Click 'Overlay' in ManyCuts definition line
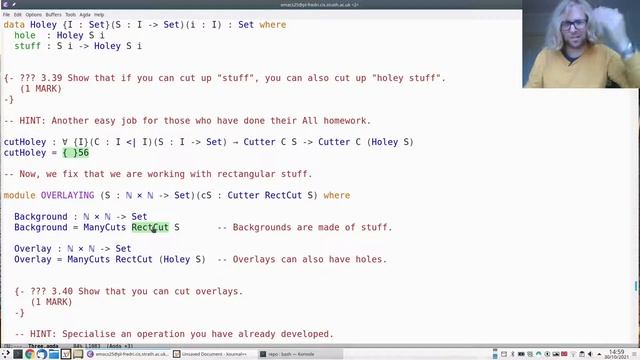Image resolution: width=640 pixels, height=360 pixels. (33, 260)
